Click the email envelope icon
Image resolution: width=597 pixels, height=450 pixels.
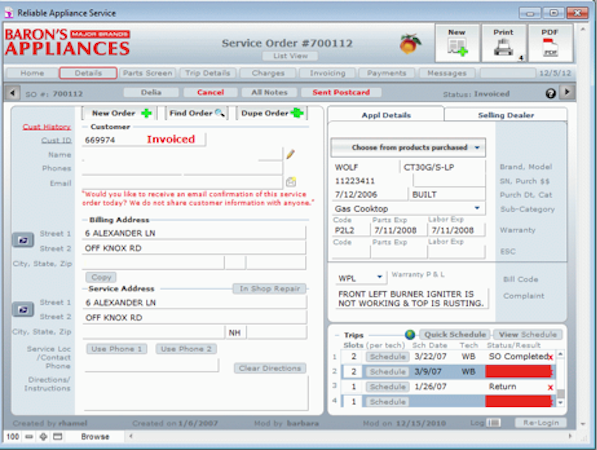tap(291, 182)
